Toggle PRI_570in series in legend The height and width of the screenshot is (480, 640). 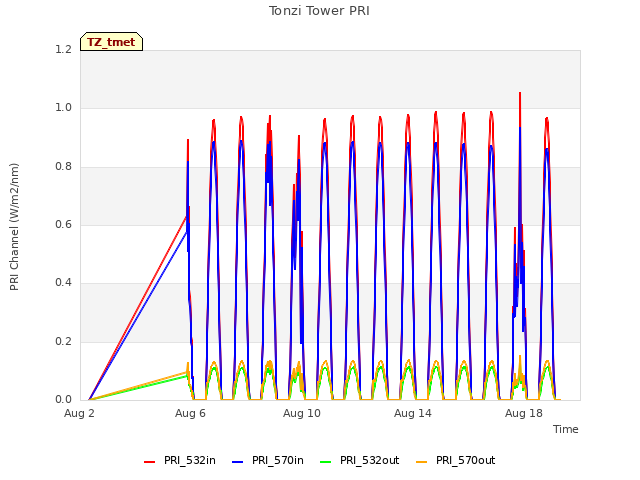[x=268, y=460]
